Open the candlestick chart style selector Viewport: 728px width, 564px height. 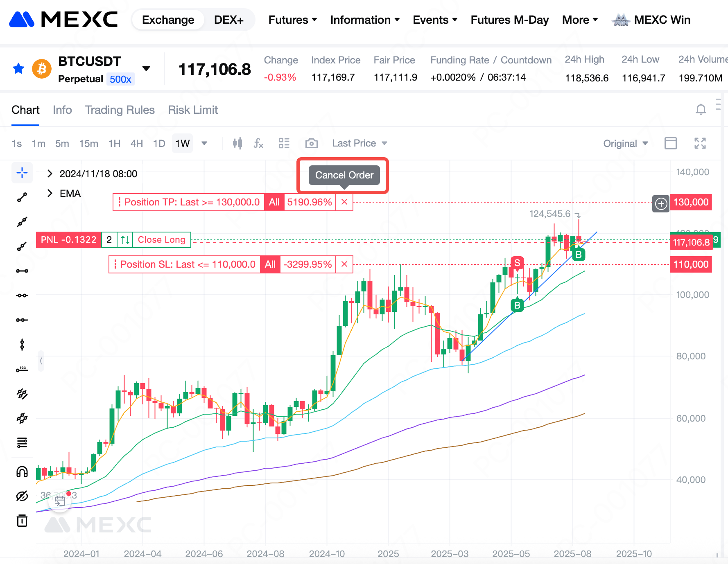pyautogui.click(x=237, y=143)
